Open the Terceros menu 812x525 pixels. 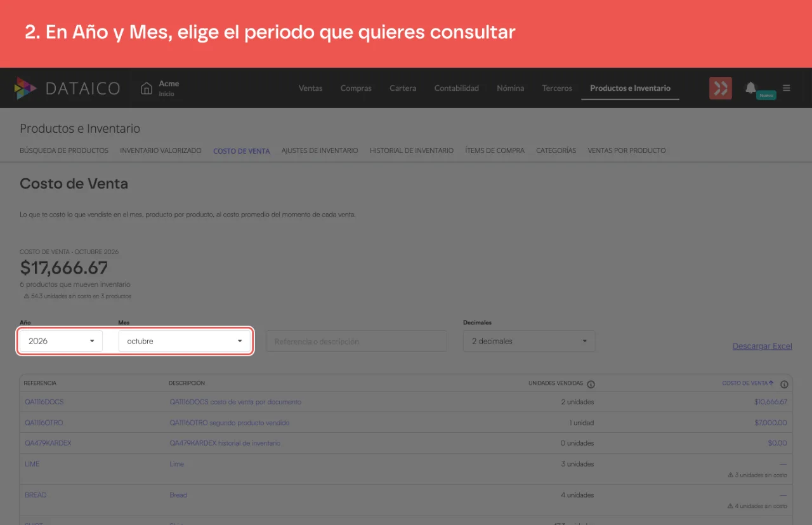(557, 88)
